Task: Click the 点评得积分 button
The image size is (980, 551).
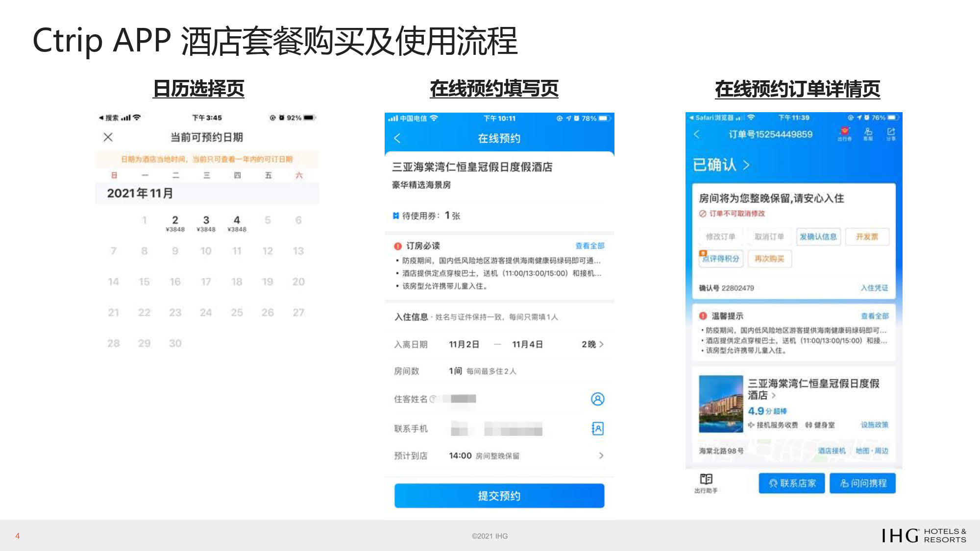Action: point(720,259)
